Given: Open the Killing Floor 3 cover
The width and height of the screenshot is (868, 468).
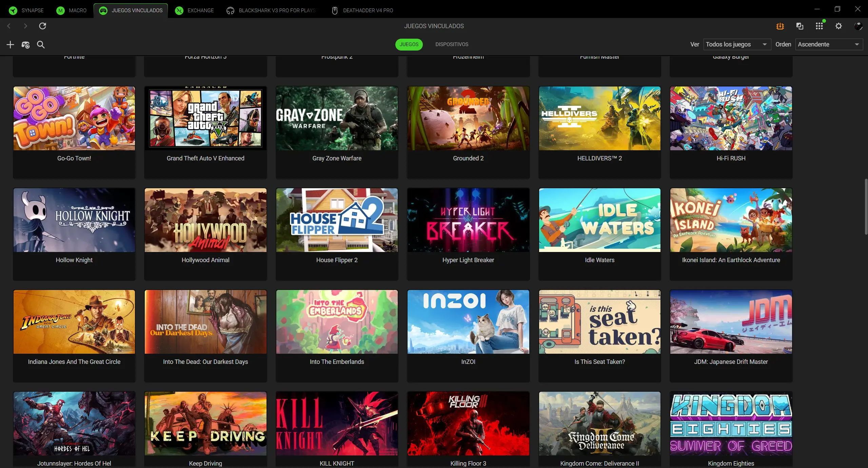Looking at the screenshot, I should (468, 424).
